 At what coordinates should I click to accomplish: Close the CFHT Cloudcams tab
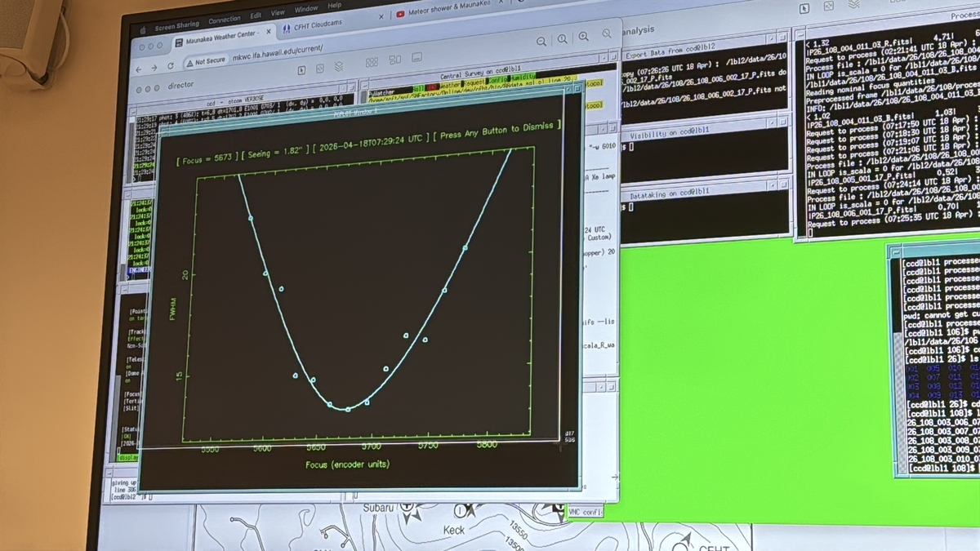pos(381,16)
